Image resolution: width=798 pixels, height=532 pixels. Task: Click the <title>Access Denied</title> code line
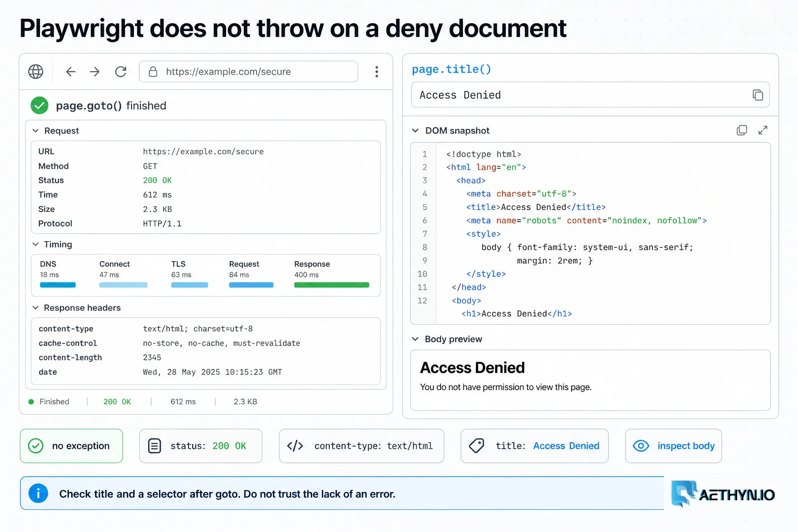pyautogui.click(x=536, y=207)
